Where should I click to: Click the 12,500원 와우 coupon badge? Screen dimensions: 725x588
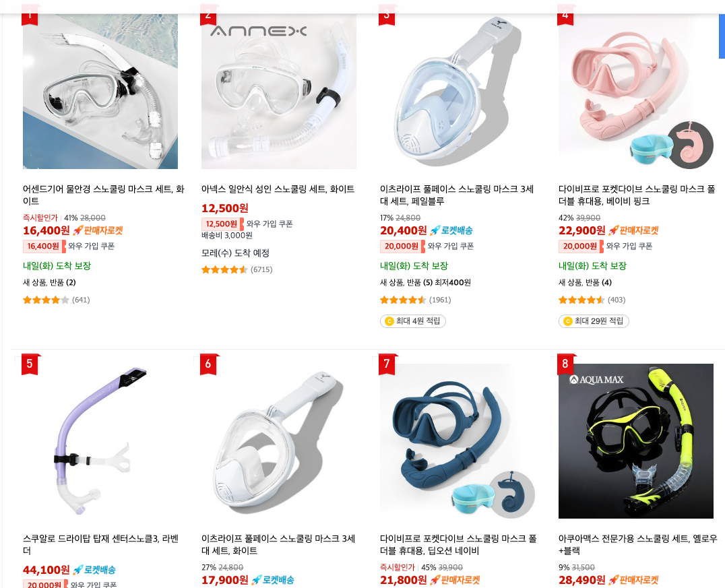click(x=247, y=224)
